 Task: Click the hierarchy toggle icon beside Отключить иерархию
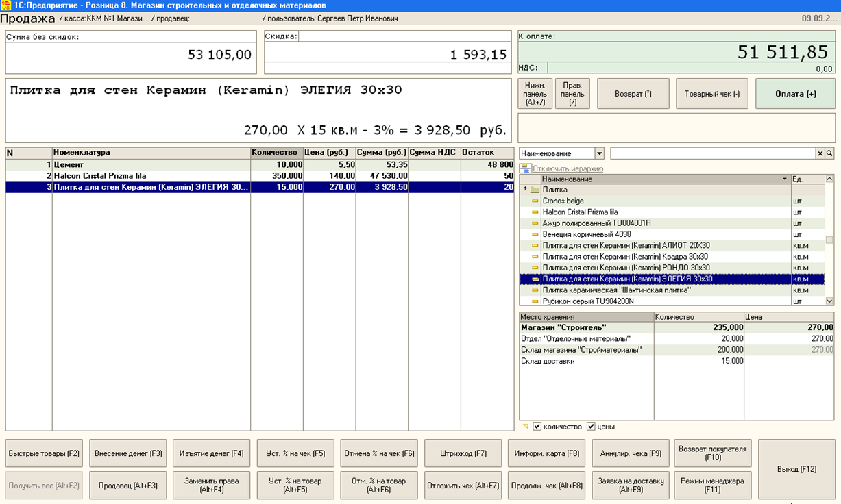[x=525, y=168]
